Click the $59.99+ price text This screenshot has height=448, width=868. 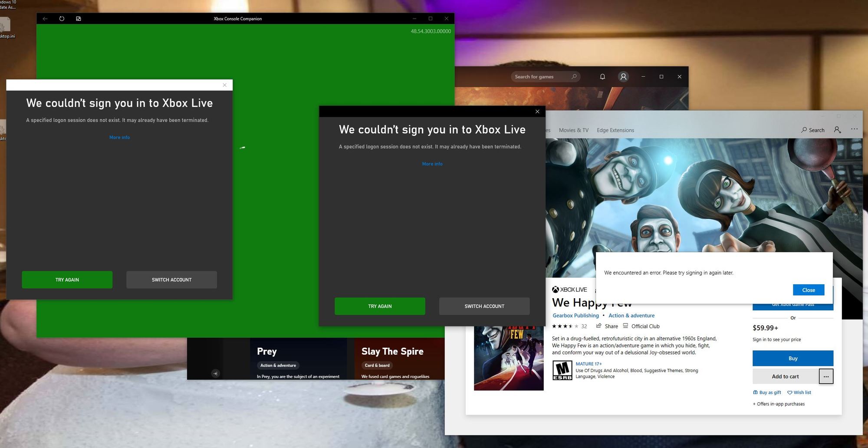pos(765,328)
